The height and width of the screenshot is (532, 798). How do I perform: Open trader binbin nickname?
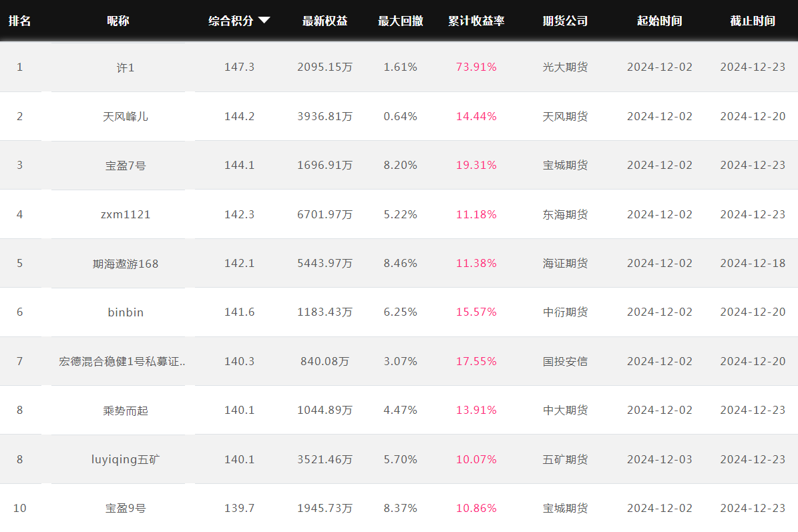pyautogui.click(x=125, y=312)
